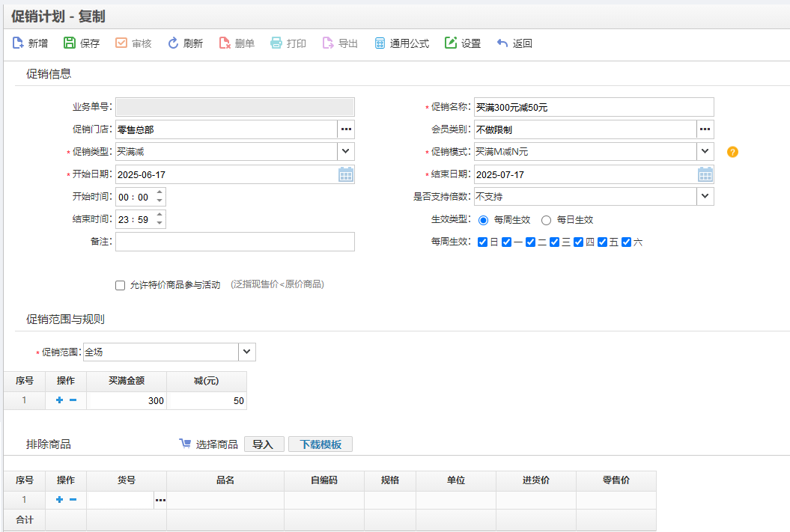Click the 下载模板 download template button
This screenshot has width=790, height=532.
(x=320, y=444)
